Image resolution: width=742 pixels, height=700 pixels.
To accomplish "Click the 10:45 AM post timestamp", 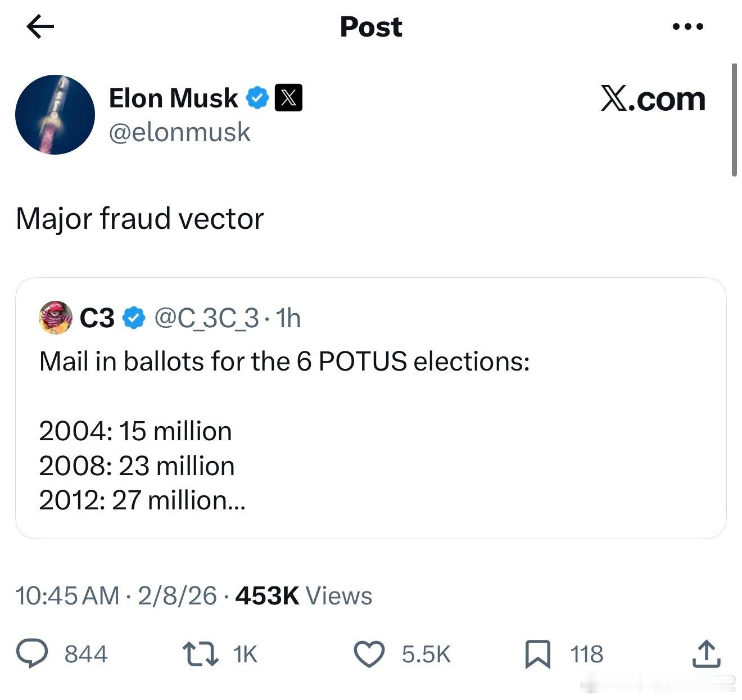I will click(x=67, y=596).
